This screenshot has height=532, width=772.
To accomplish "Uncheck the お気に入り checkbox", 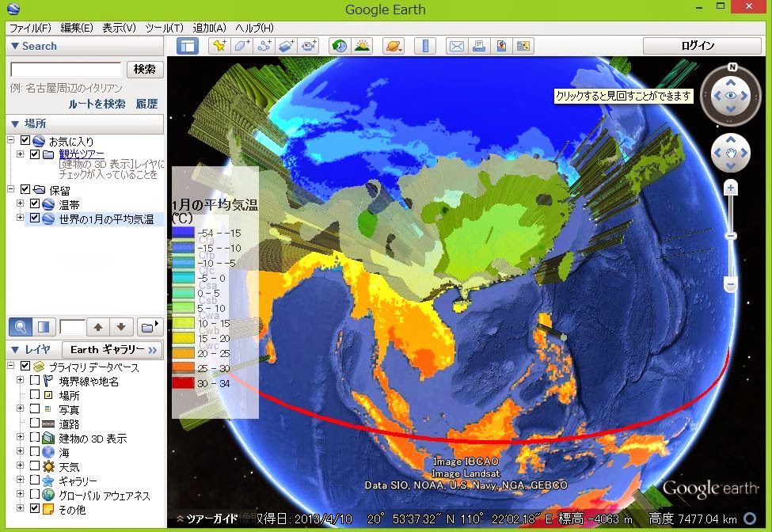I will [25, 140].
